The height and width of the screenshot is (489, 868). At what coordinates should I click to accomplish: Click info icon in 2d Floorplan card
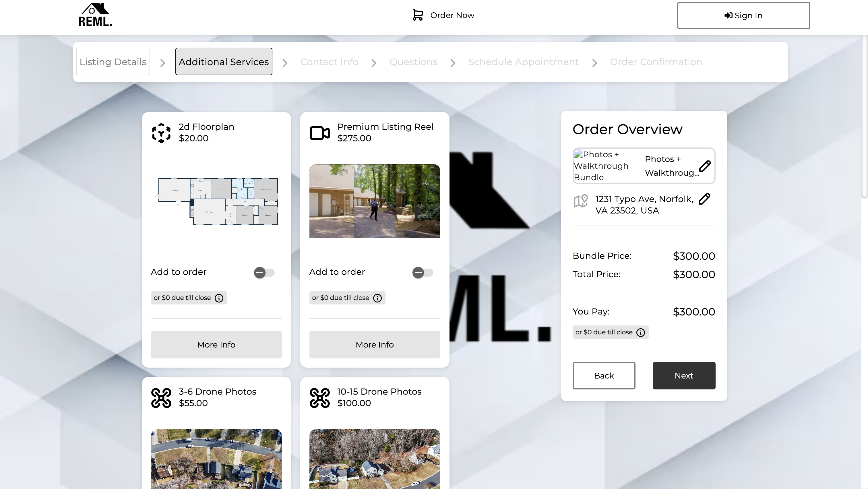219,298
